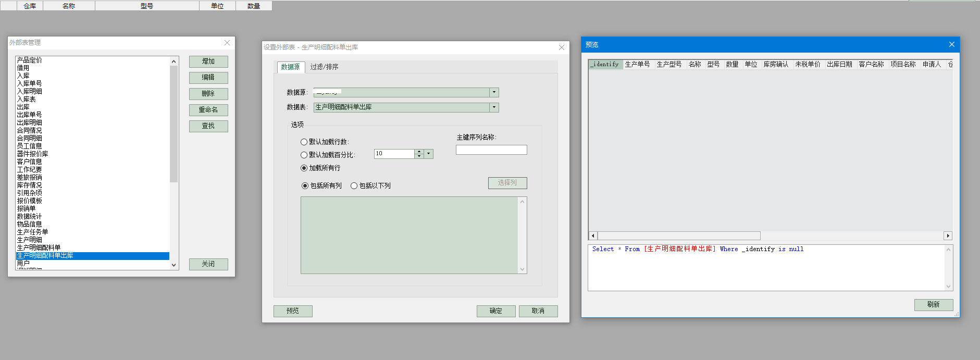The height and width of the screenshot is (360, 980).
Task: Select the 包括以下列 radio option
Action: pyautogui.click(x=354, y=185)
